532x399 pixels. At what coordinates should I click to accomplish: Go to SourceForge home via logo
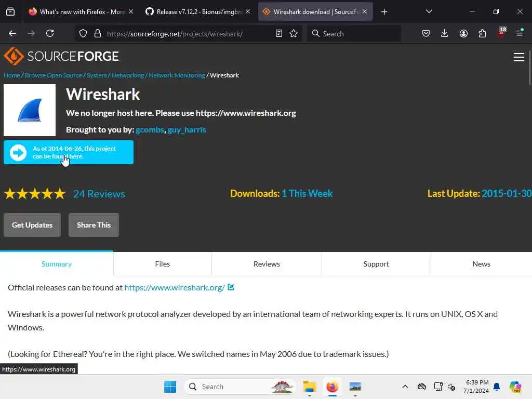coord(61,56)
